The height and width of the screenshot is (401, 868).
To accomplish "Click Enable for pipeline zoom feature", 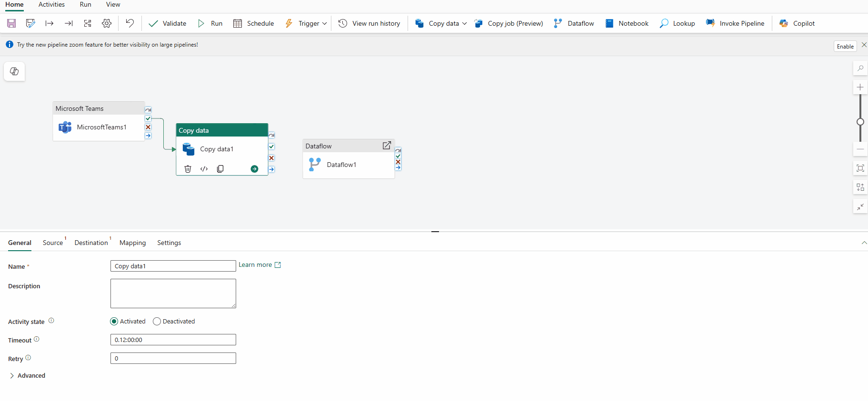I will [845, 46].
